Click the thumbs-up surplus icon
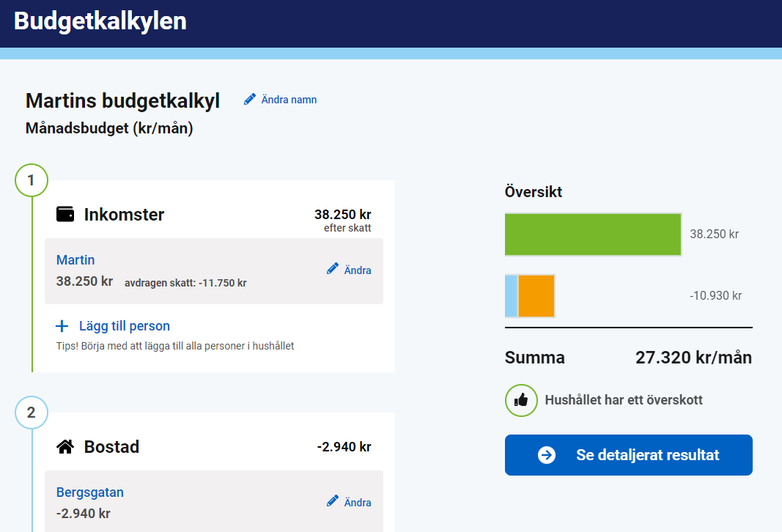 point(520,400)
